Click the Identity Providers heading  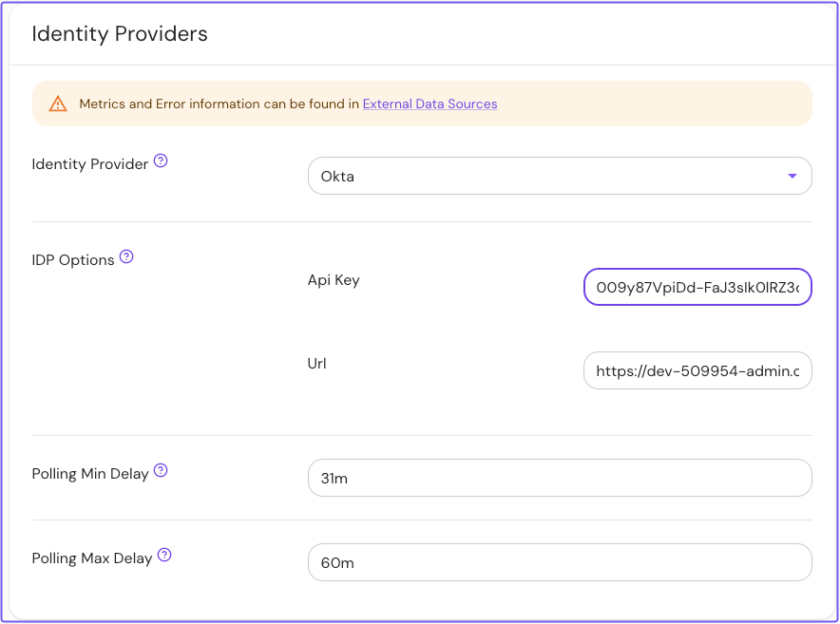pos(119,33)
